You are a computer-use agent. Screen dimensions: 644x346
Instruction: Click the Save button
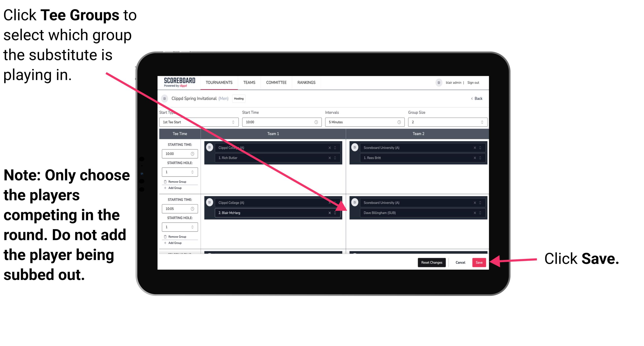click(479, 262)
